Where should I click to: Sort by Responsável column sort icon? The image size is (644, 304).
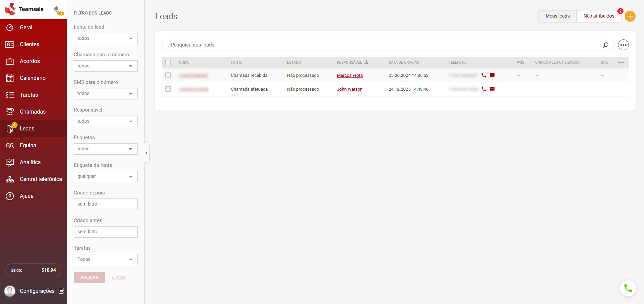(x=366, y=62)
